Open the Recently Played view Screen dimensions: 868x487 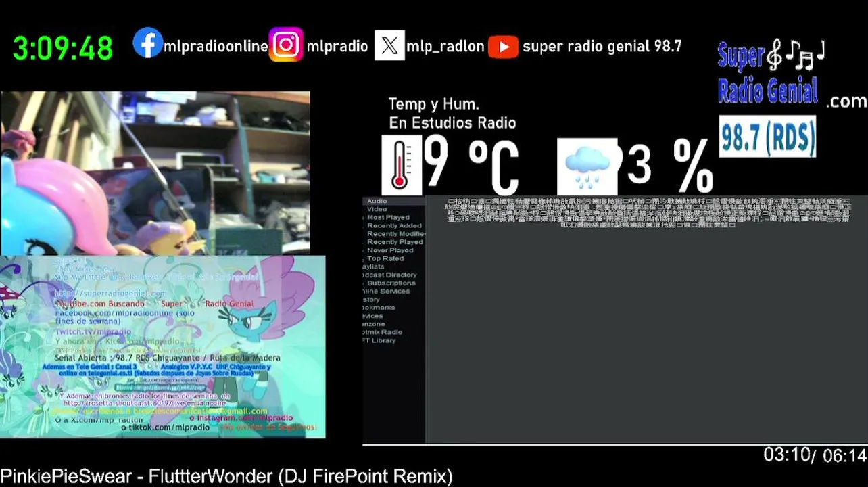point(393,241)
